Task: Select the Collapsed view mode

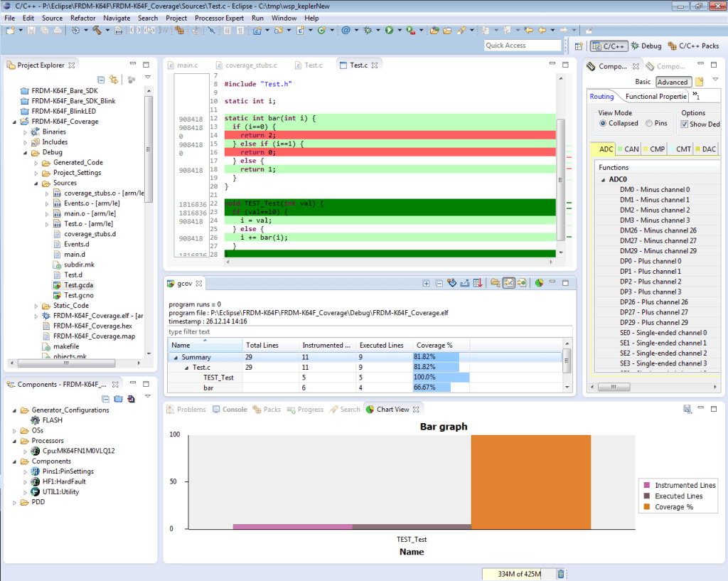Action: point(603,123)
